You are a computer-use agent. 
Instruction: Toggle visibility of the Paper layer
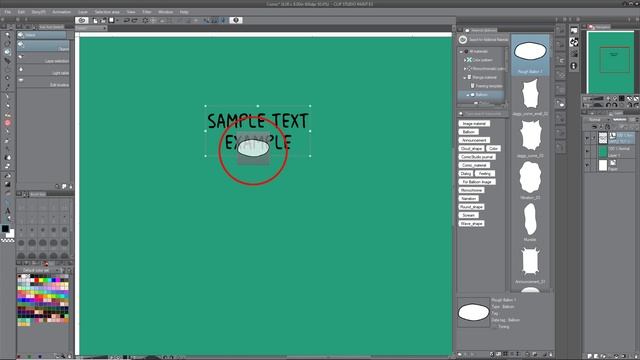point(587,165)
